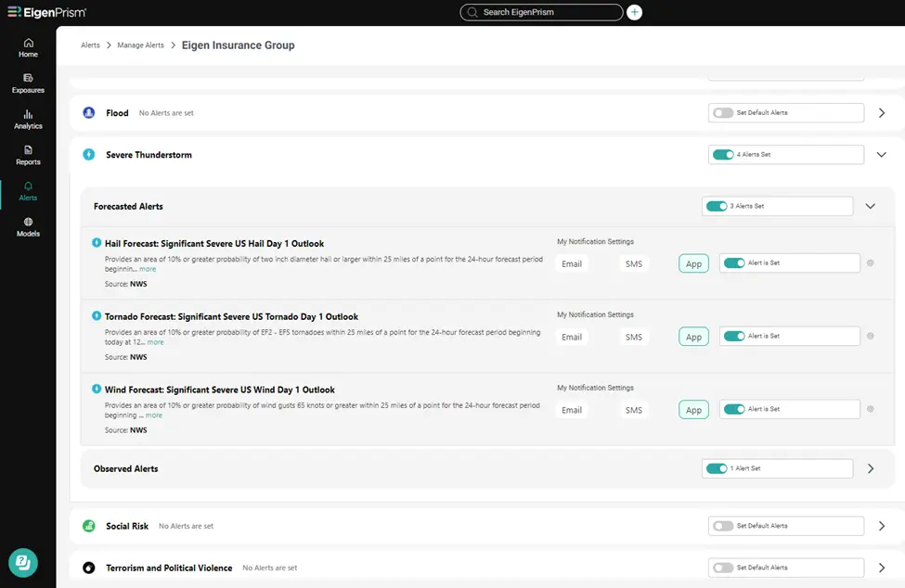905x588 pixels.
Task: Click Tornado Forecast alert title text
Action: 231,317
